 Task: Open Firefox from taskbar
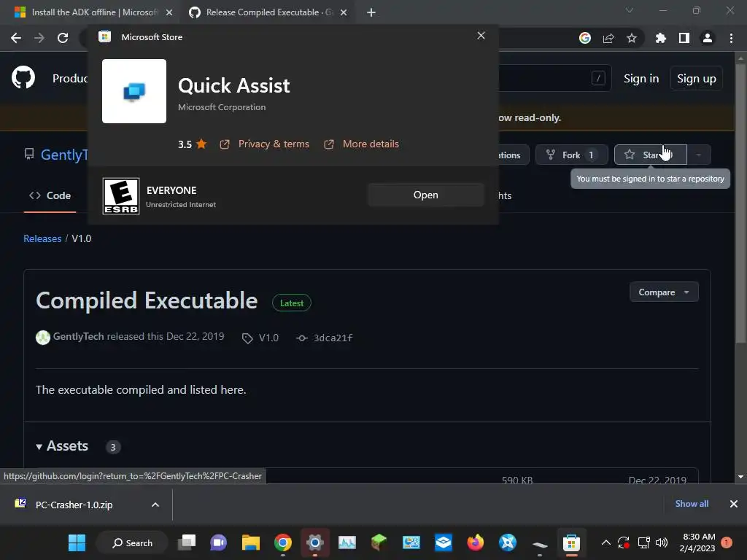pyautogui.click(x=475, y=542)
